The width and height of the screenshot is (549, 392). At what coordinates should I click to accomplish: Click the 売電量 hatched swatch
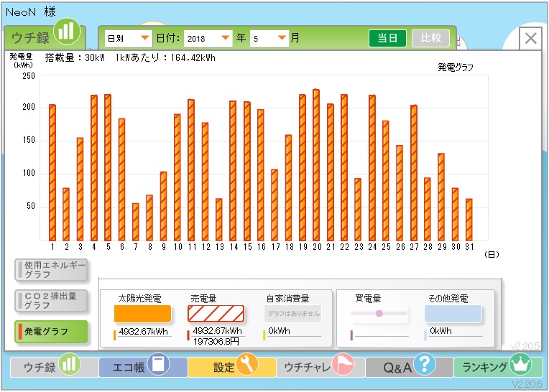[x=216, y=313]
